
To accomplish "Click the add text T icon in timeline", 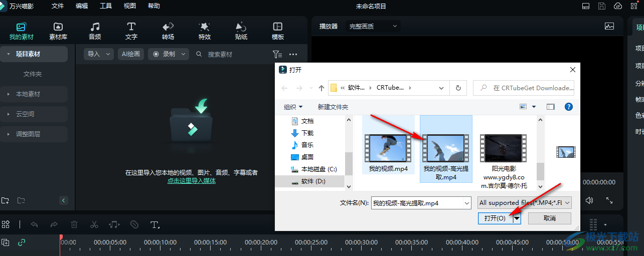I will coord(155,224).
